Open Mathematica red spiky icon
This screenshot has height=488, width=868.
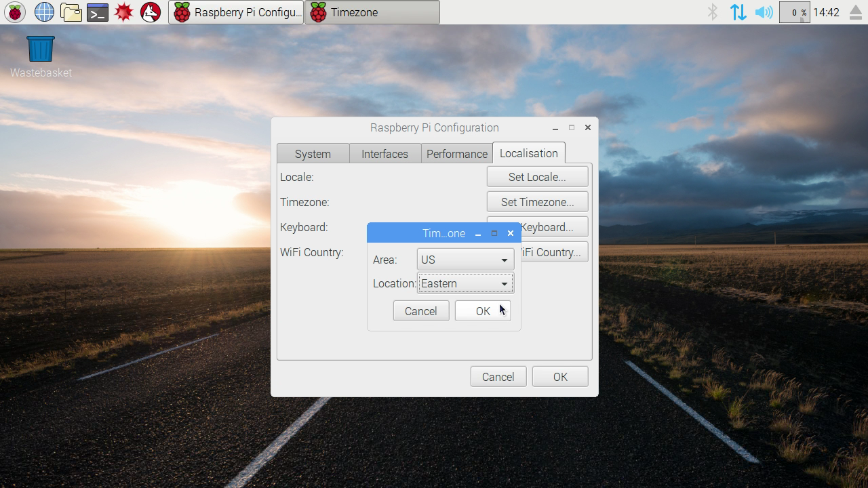click(124, 12)
